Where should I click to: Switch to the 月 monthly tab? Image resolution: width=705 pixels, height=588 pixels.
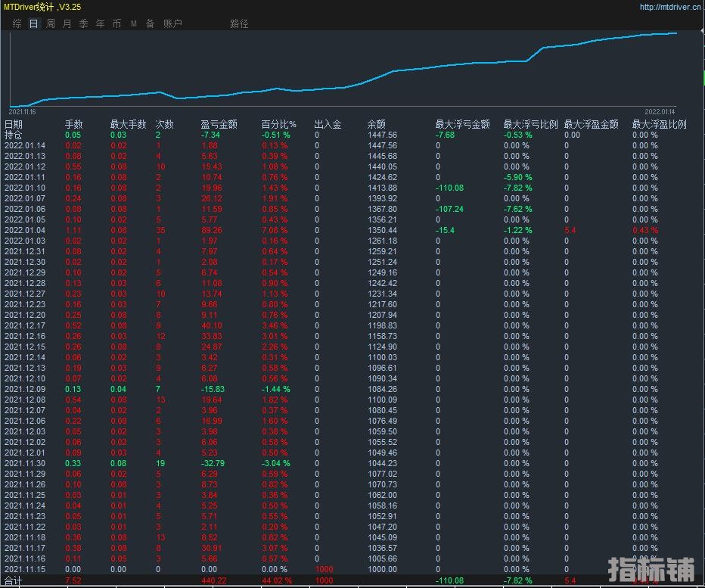pos(67,23)
